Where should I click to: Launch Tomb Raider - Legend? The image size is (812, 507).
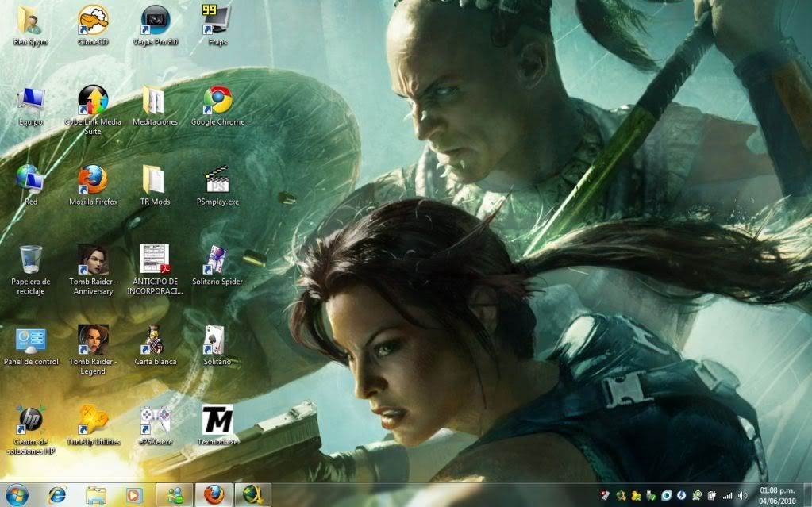click(x=93, y=341)
